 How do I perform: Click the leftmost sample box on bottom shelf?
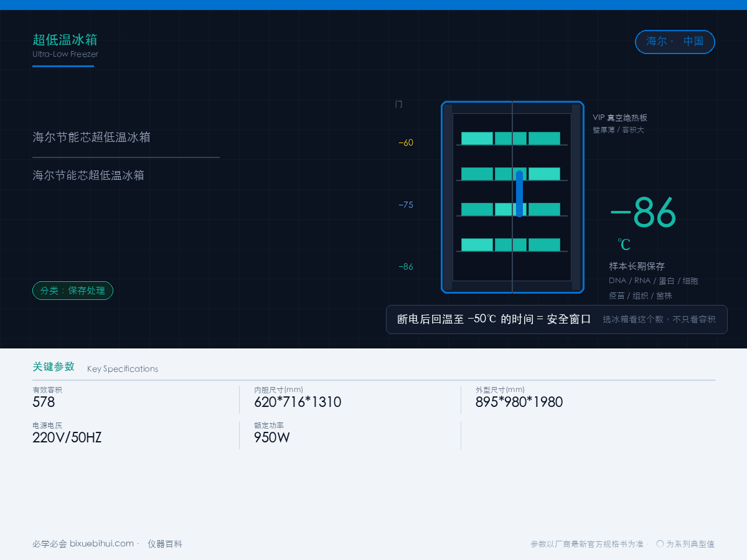click(477, 245)
